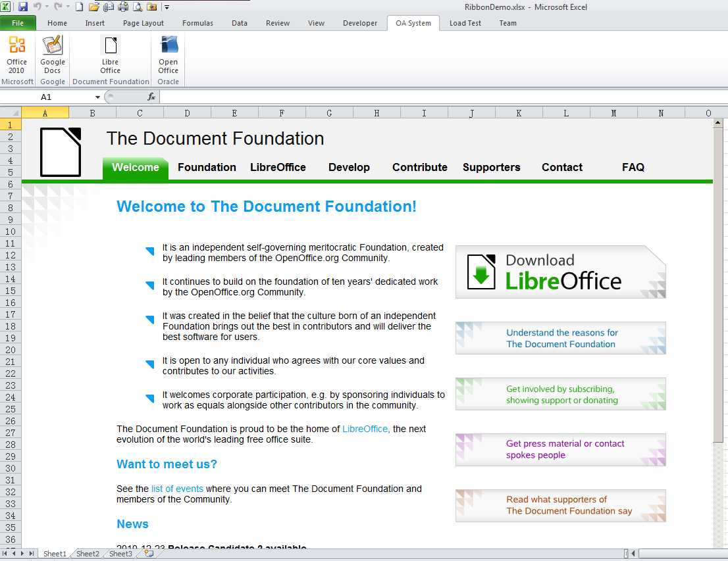Image resolution: width=728 pixels, height=561 pixels.
Task: Click Read what supporters say banner
Action: pos(560,506)
